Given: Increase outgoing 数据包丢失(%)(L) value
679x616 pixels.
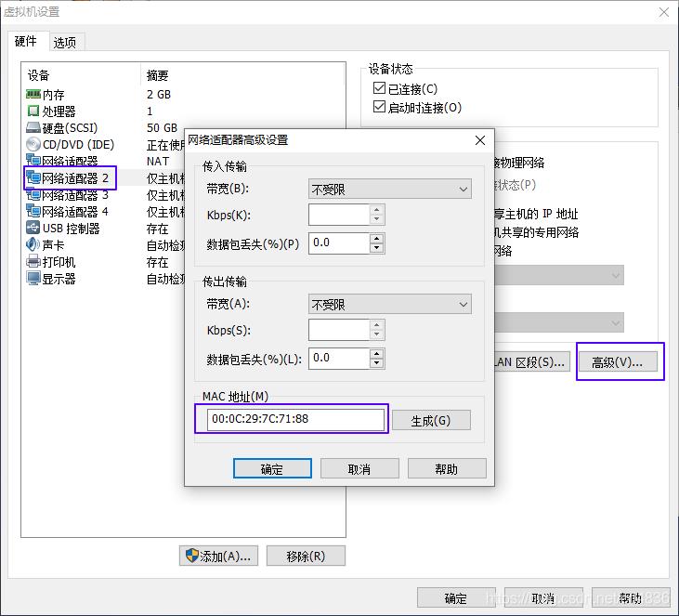Looking at the screenshot, I should [377, 354].
